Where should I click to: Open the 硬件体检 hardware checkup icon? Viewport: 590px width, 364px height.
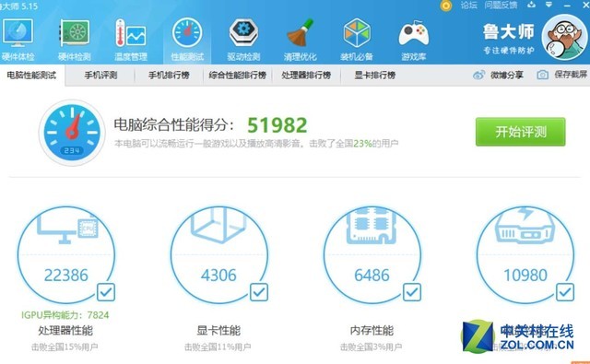[18, 33]
